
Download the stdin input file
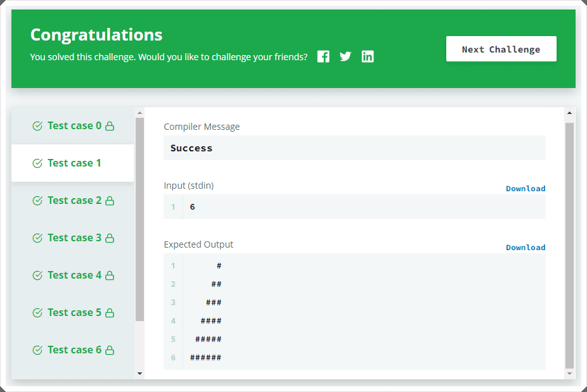(x=526, y=188)
